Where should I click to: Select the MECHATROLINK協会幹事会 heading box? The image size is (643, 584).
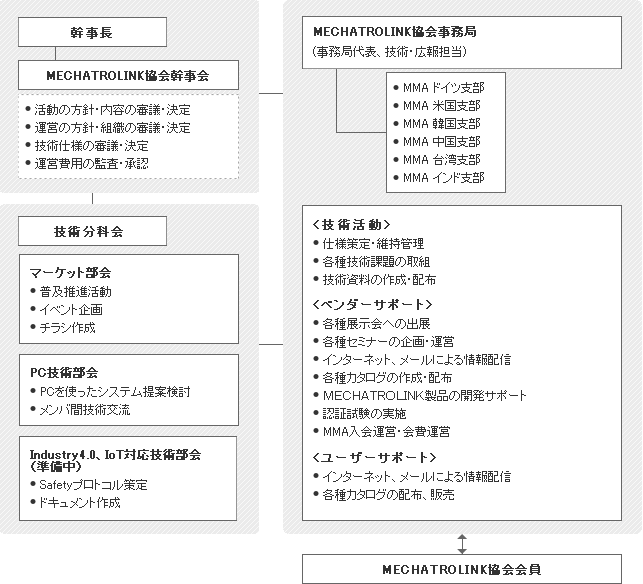coord(128,75)
